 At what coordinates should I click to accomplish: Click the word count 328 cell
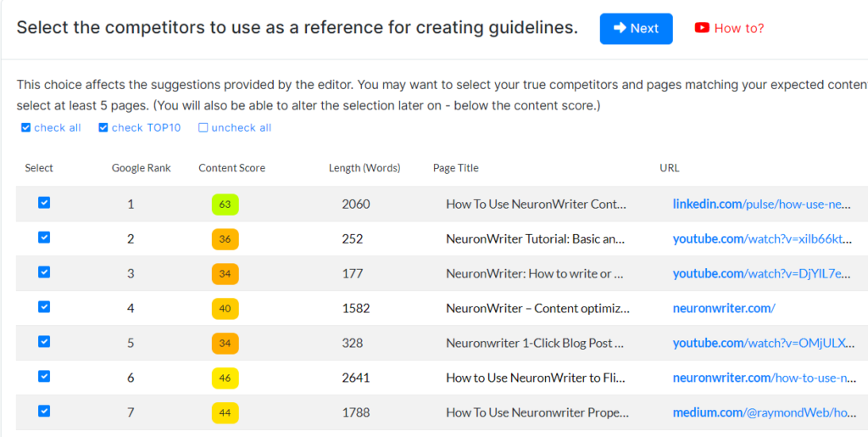point(353,344)
